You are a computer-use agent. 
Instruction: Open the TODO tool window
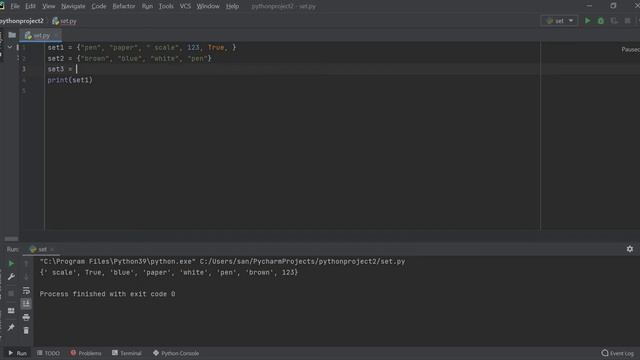click(x=48, y=353)
